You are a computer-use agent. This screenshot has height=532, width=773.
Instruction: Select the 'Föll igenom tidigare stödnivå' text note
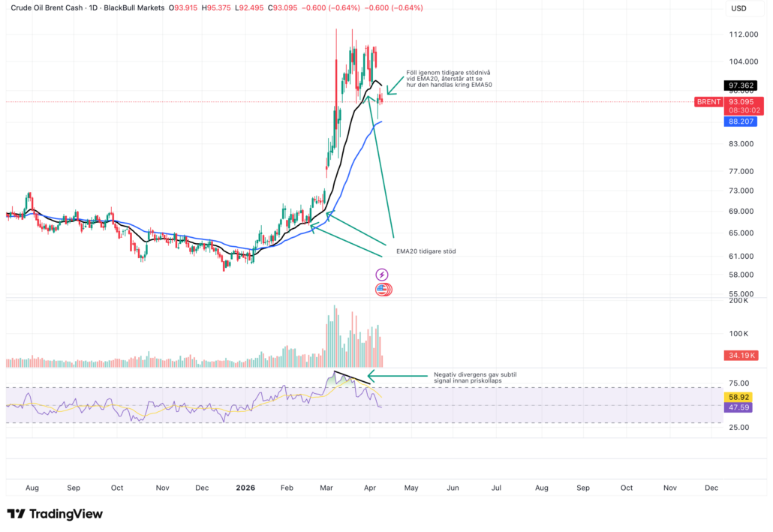coord(449,79)
